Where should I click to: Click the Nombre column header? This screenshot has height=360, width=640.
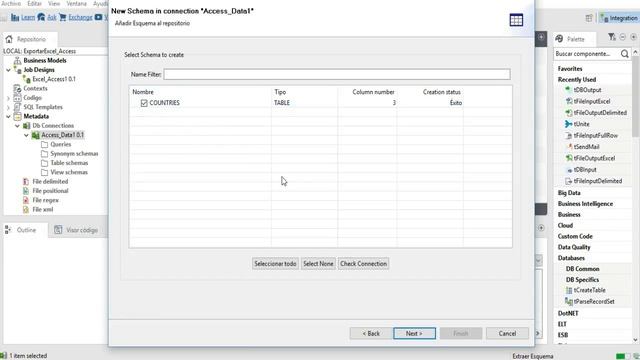coord(143,92)
